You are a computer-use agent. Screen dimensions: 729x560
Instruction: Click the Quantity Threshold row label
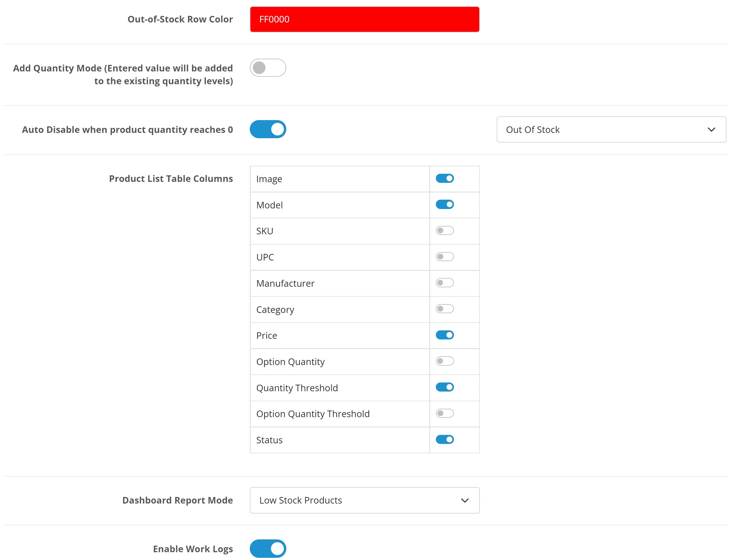click(297, 388)
